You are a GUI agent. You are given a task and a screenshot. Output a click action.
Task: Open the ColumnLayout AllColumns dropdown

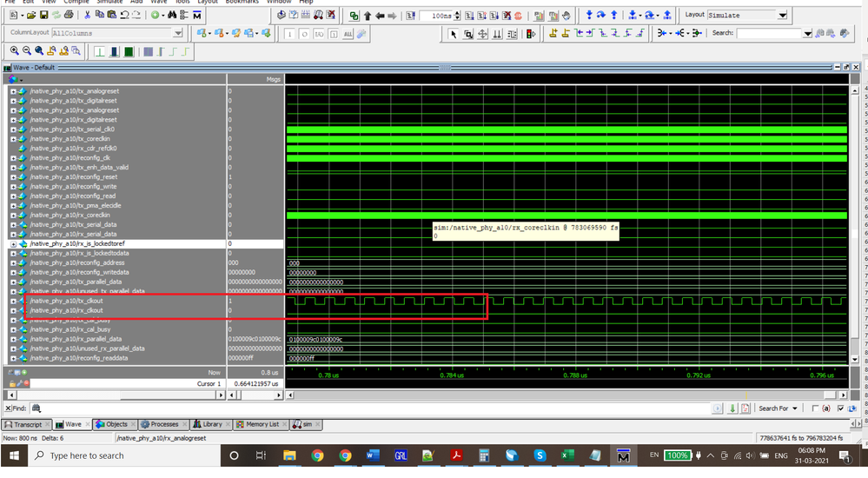(x=178, y=33)
